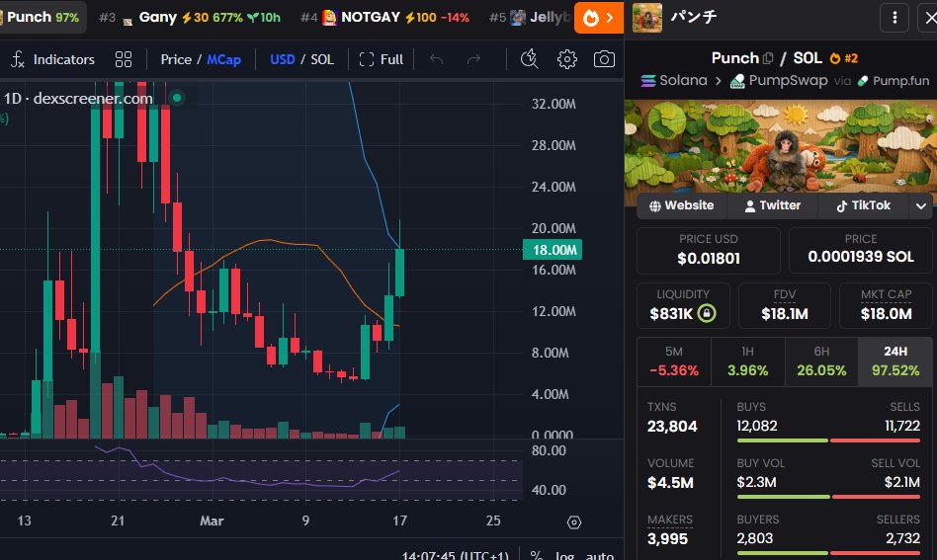Screen dimensions: 937x560
Task: Select USD as chart currency
Action: (x=282, y=59)
